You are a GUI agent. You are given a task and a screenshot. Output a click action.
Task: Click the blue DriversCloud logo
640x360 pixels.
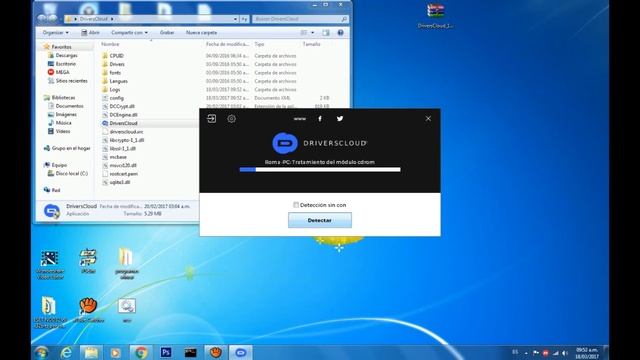284,143
